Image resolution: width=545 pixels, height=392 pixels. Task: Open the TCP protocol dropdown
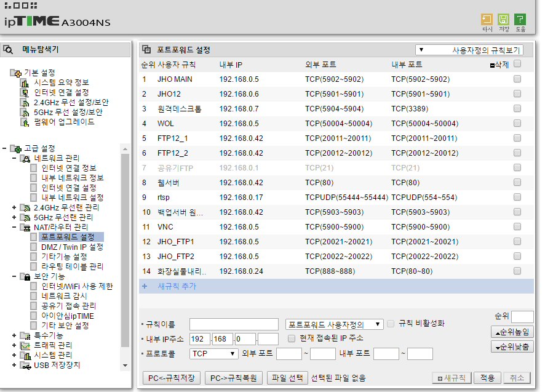tap(214, 354)
